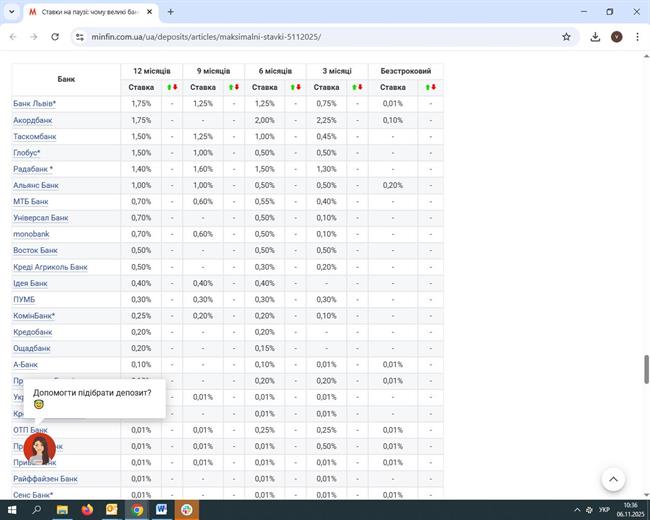Click the scroll-to-top arrow button
Image resolution: width=650 pixels, height=520 pixels.
[613, 479]
